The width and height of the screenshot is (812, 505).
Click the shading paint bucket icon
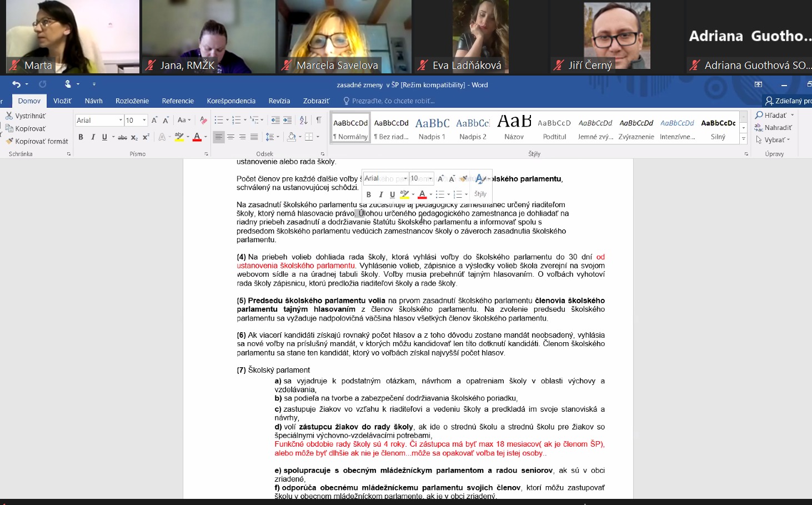pos(291,137)
